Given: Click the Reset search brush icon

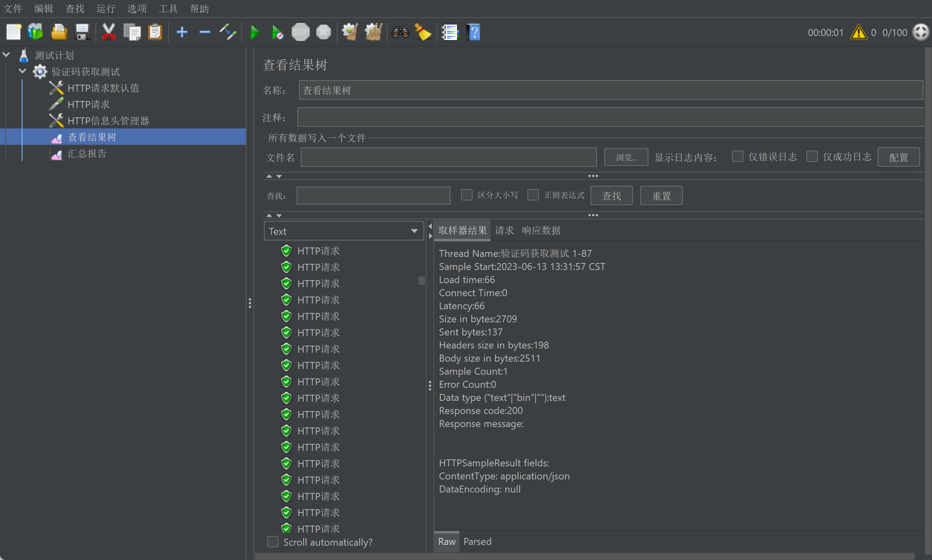Looking at the screenshot, I should point(423,32).
